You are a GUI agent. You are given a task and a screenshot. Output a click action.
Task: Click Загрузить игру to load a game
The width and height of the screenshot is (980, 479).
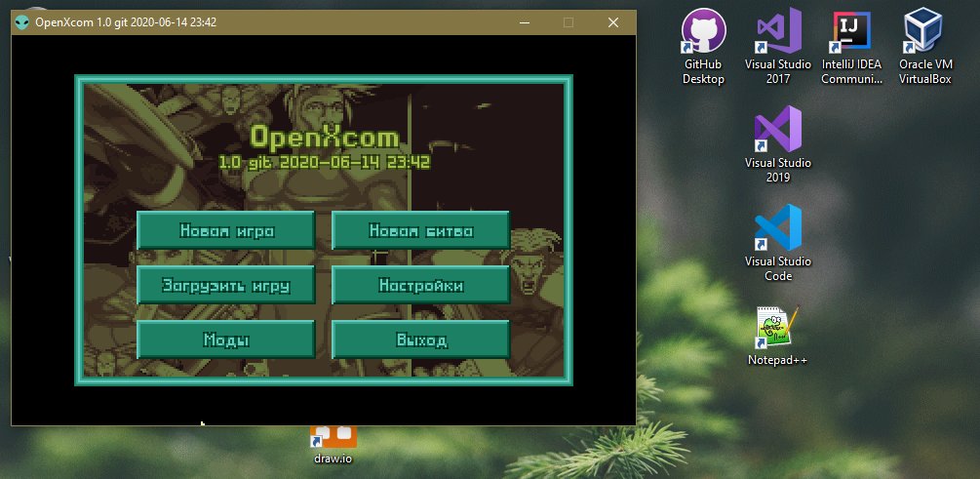225,285
